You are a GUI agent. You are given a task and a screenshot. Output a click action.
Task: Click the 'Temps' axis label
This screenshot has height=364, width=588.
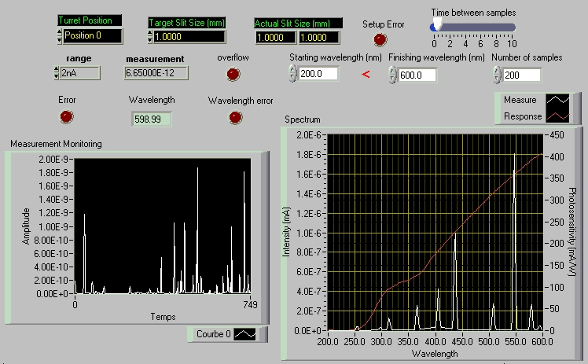click(x=164, y=317)
